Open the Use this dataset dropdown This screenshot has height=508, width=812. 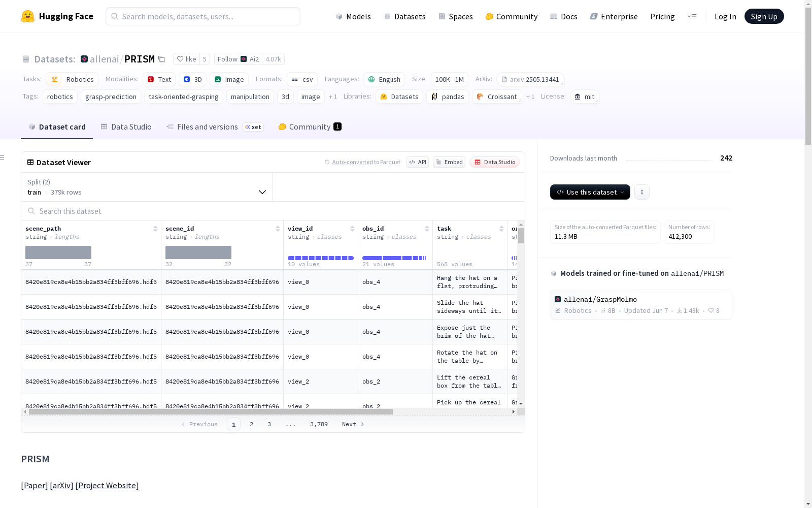click(x=590, y=192)
